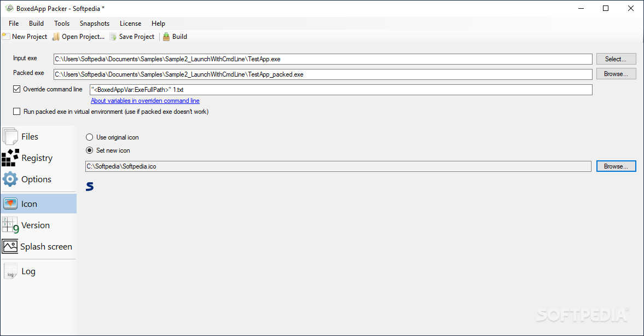Open the File menu
This screenshot has width=644, height=336.
(14, 24)
